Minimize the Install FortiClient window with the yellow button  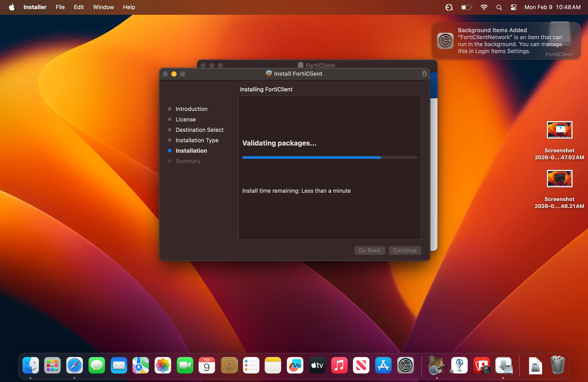click(x=174, y=74)
